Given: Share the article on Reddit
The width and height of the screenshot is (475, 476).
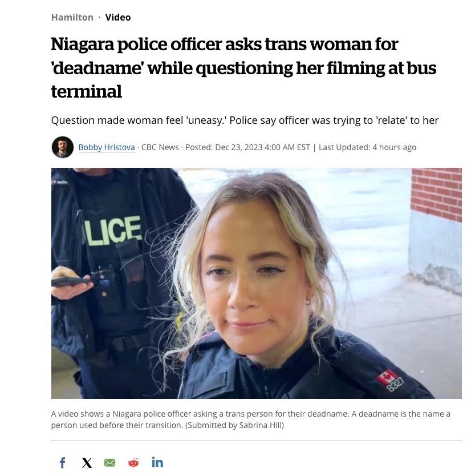Looking at the screenshot, I should [x=133, y=462].
